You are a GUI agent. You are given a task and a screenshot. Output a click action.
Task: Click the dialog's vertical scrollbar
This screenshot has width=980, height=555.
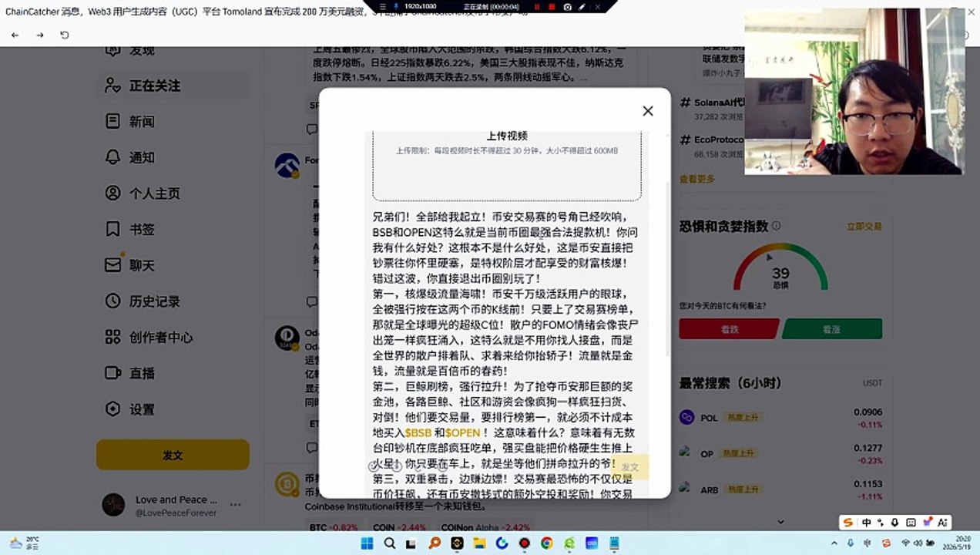[667, 270]
